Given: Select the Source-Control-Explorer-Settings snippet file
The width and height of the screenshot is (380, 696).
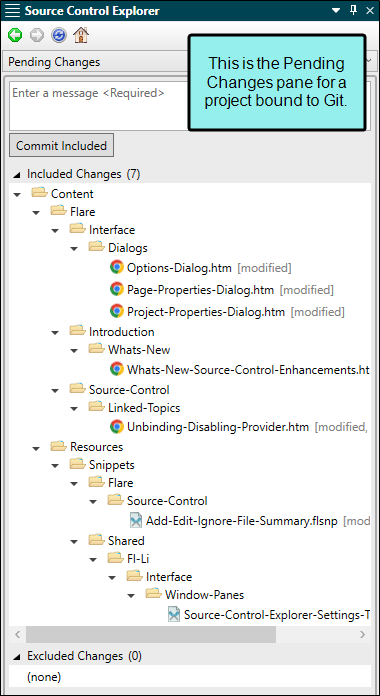Looking at the screenshot, I should click(x=277, y=615).
